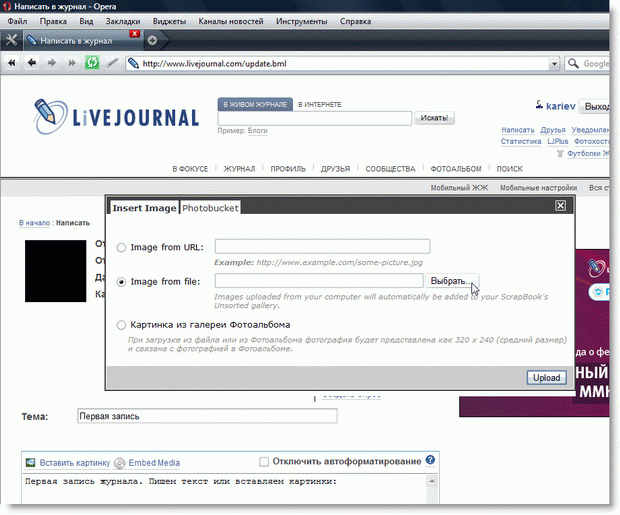Open the kariev user link
The image size is (620, 515).
560,106
